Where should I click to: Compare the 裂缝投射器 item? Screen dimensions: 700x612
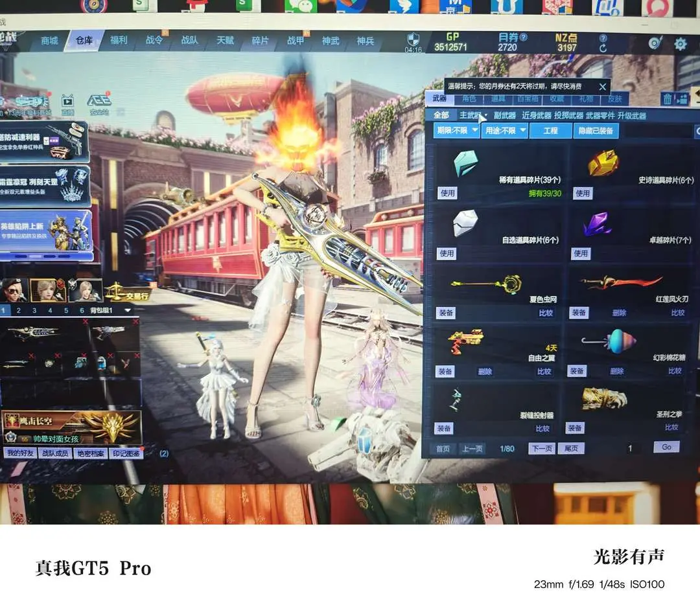542,429
